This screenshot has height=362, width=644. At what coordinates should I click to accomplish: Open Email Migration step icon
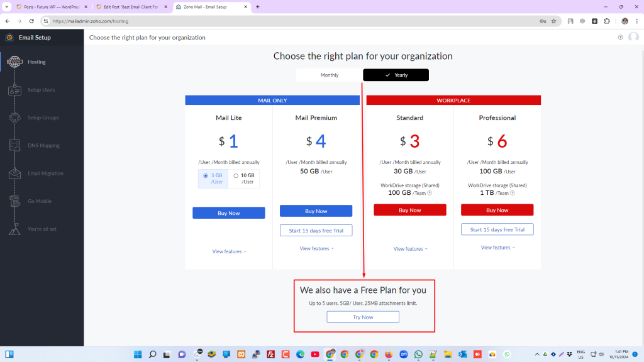tap(14, 173)
